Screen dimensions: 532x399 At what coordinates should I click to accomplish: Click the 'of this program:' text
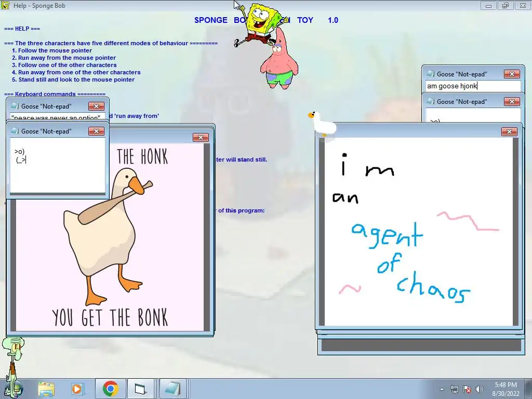pos(241,211)
